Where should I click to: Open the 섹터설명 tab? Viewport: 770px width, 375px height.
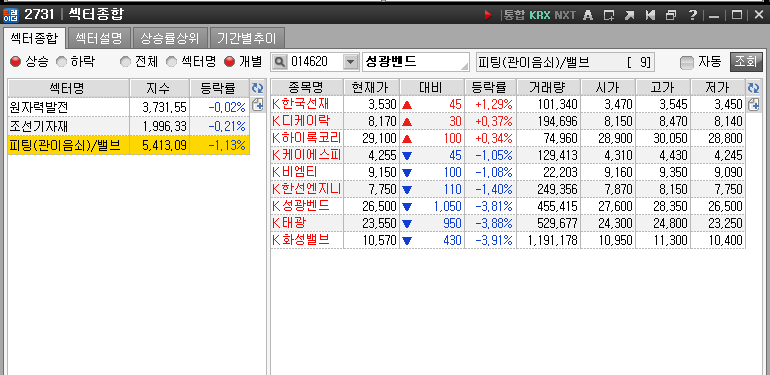coord(99,37)
